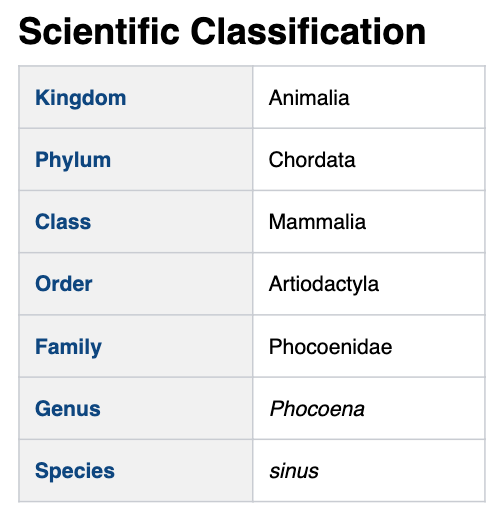Select the italic sinus species value
Viewport: 502px width, 517px height.
294,471
